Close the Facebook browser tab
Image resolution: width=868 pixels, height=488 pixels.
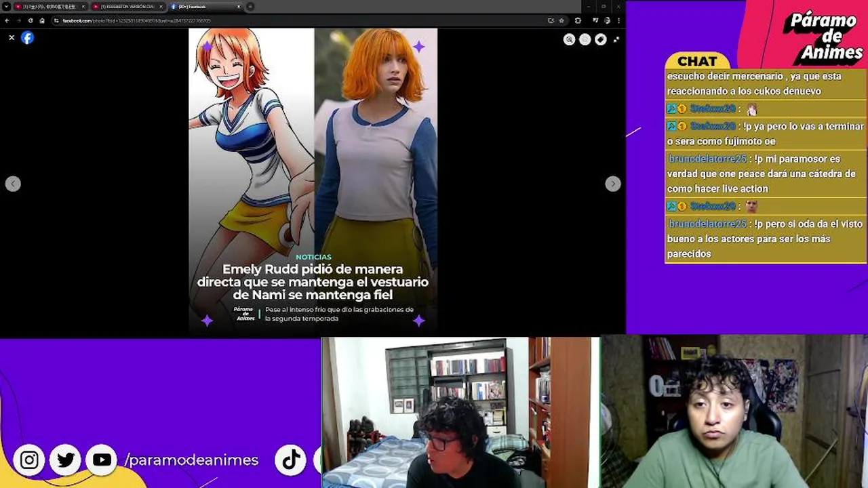[239, 6]
